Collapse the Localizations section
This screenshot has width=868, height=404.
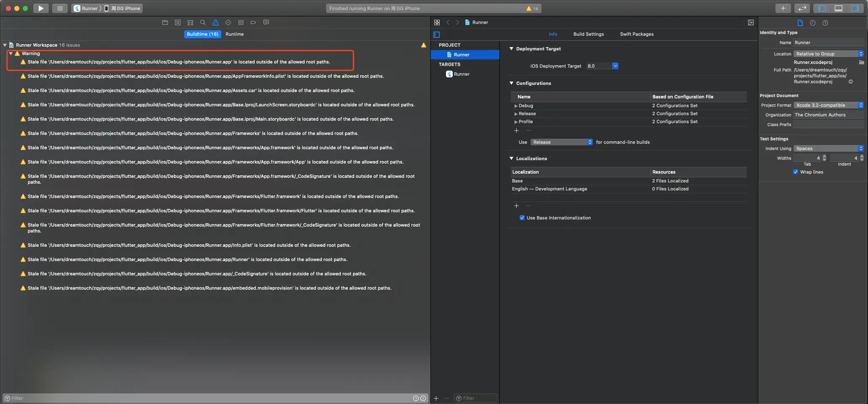click(511, 158)
